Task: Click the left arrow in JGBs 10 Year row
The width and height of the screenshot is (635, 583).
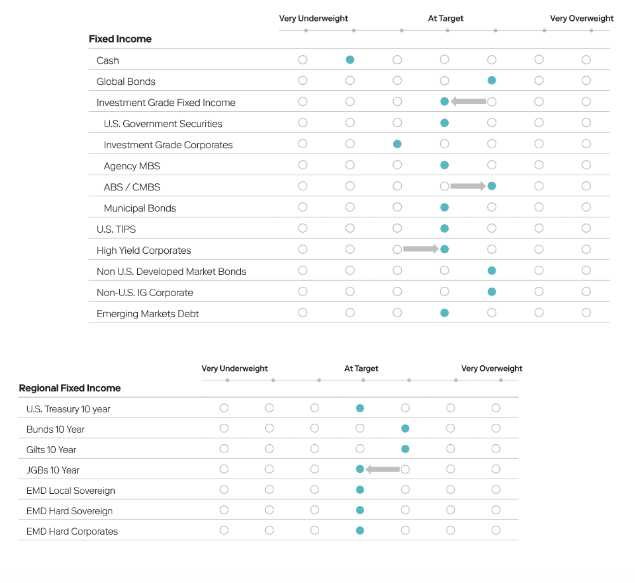Action: [383, 469]
